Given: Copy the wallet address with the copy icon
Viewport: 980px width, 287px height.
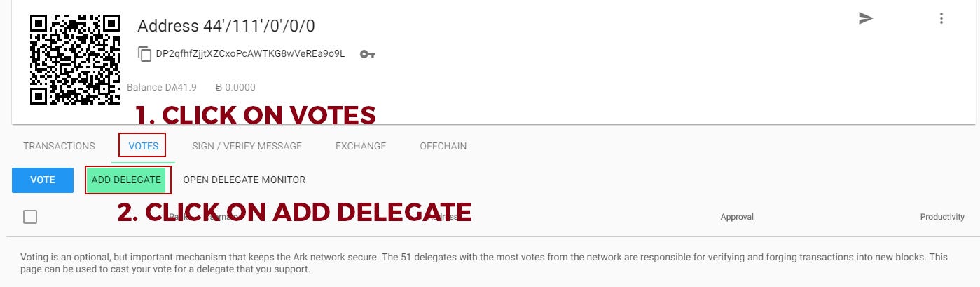Looking at the screenshot, I should [144, 54].
